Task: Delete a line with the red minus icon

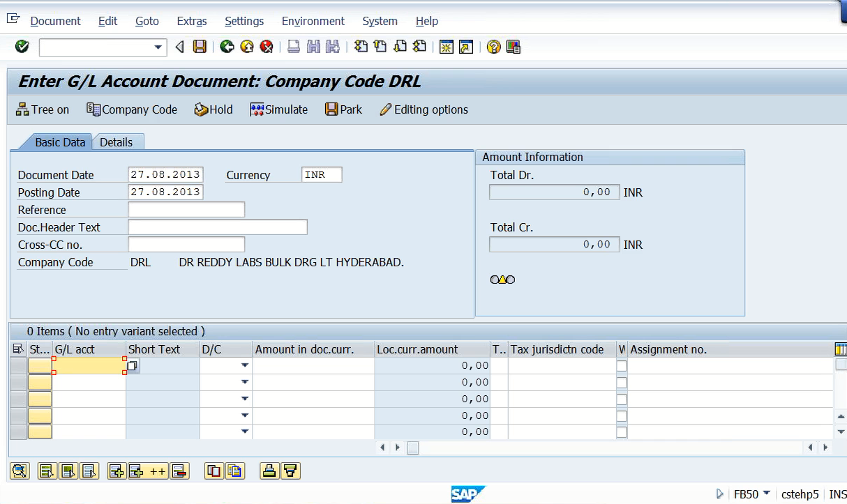Action: point(179,471)
